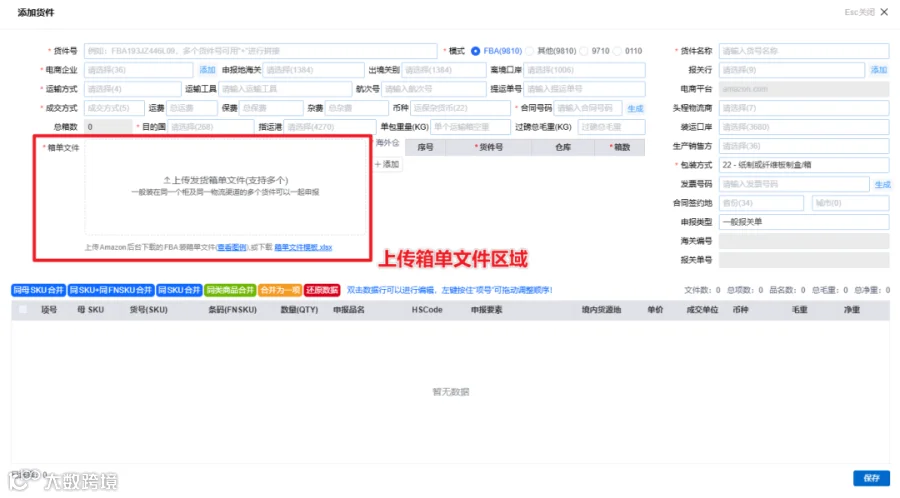Open the 目的国 country dropdown
Viewport: 900px width, 498px height.
click(x=210, y=127)
